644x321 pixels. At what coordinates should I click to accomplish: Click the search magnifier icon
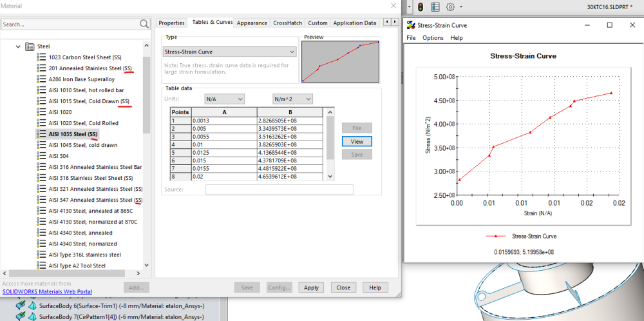coord(144,24)
